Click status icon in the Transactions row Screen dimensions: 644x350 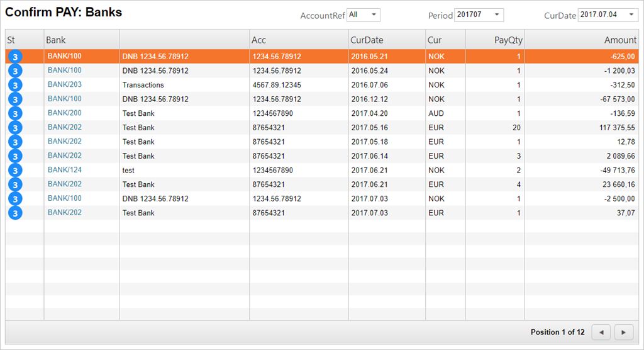pos(16,85)
